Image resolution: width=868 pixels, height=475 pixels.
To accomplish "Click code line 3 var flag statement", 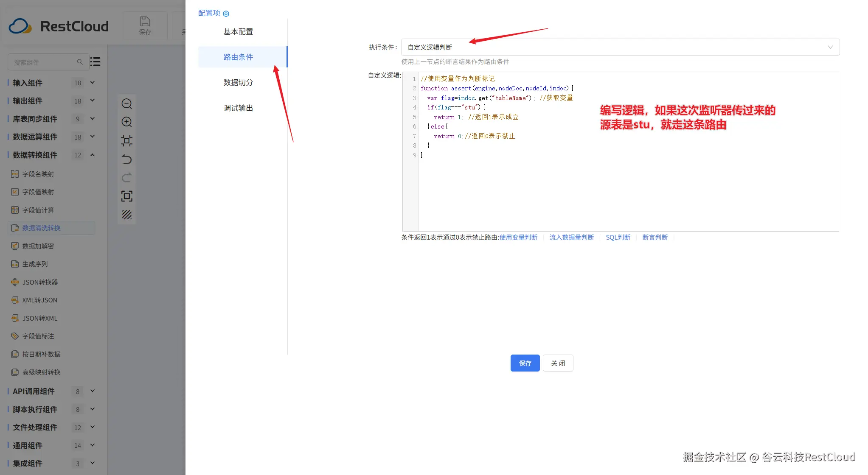I will pos(500,98).
